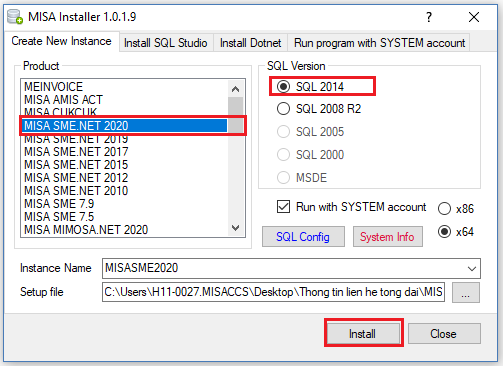
Task: Click the System Info button
Action: (388, 237)
